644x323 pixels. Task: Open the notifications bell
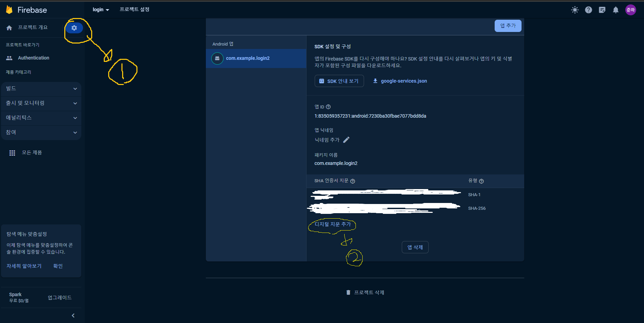pyautogui.click(x=616, y=10)
